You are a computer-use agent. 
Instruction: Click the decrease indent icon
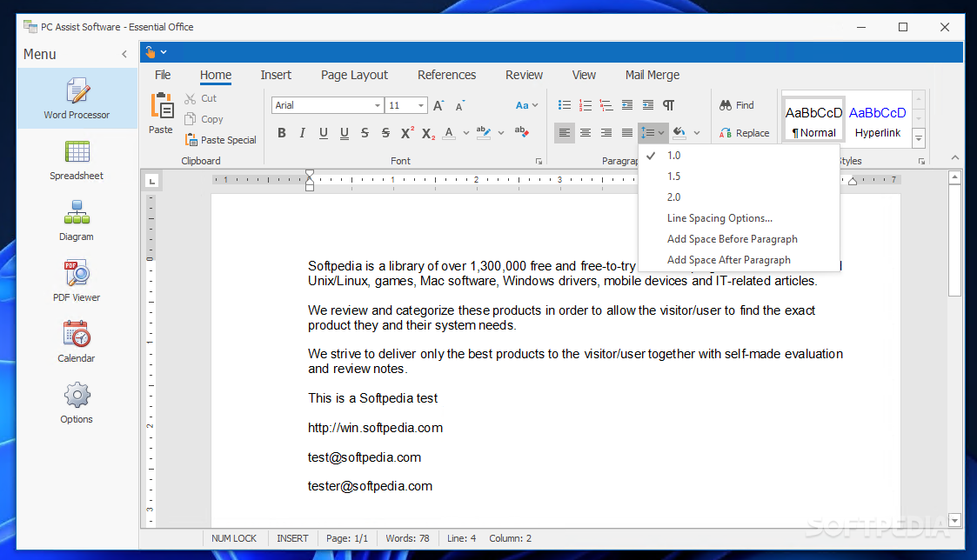point(626,105)
